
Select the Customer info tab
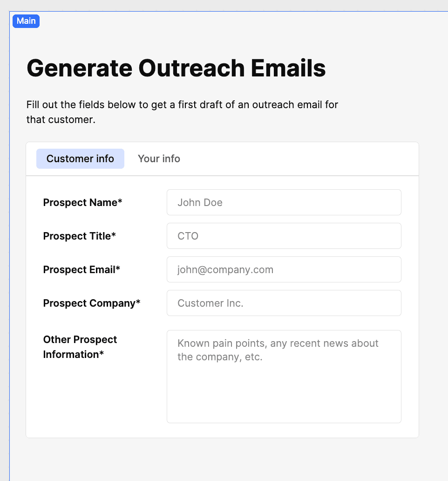click(x=80, y=158)
